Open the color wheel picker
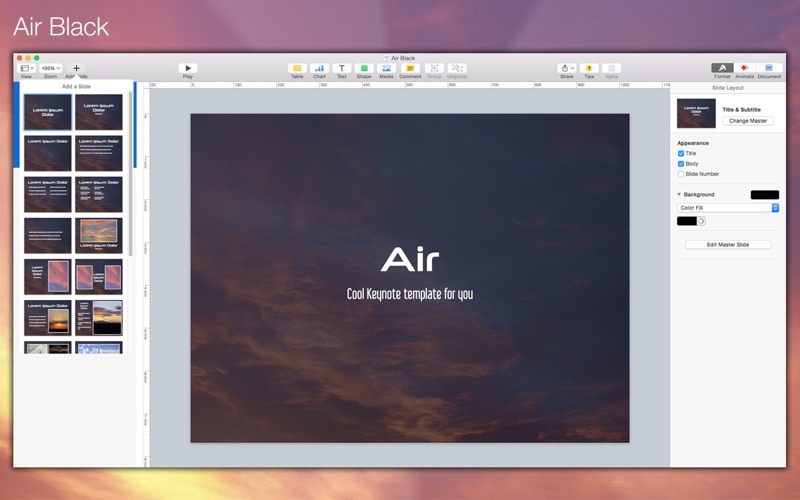The image size is (800, 500). pyautogui.click(x=702, y=221)
